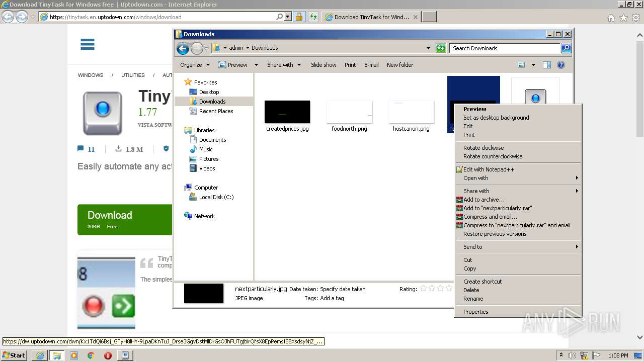Expand the view options dropdown arrow
The width and height of the screenshot is (644, 362).
coord(533,65)
